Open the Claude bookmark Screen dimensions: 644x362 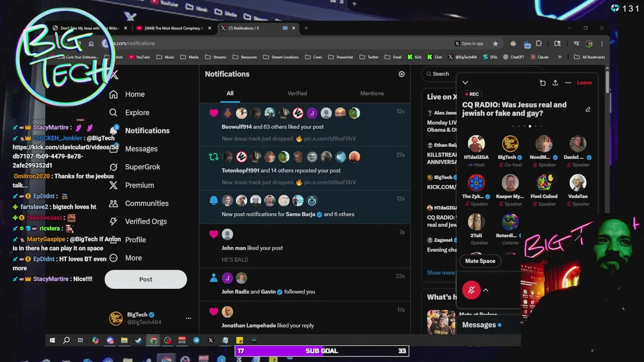coord(539,57)
